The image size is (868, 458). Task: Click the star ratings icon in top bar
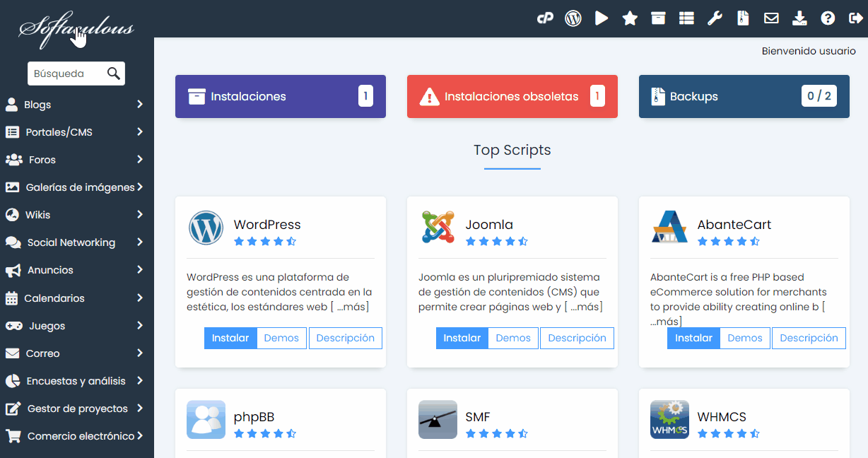[630, 18]
